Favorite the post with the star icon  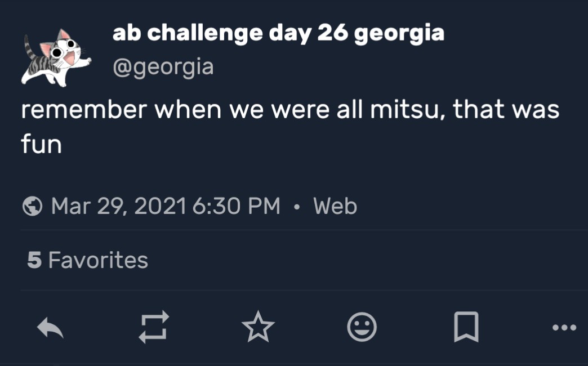[258, 327]
